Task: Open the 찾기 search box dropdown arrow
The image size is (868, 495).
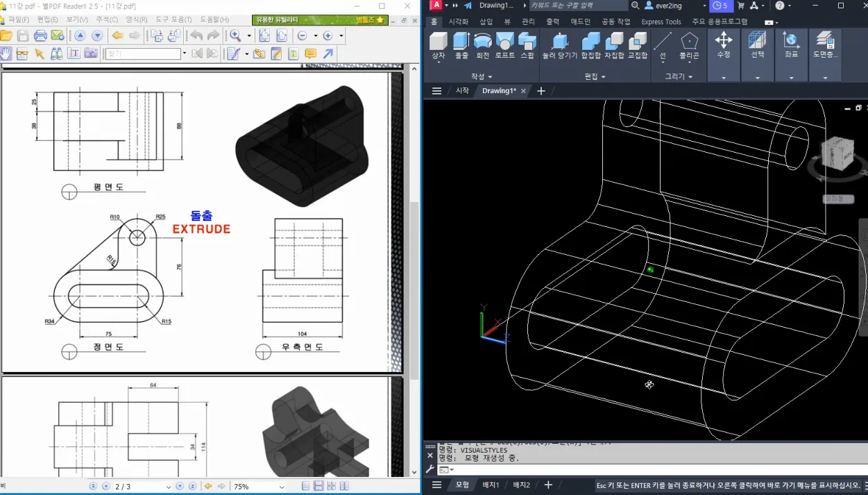Action: coord(184,53)
